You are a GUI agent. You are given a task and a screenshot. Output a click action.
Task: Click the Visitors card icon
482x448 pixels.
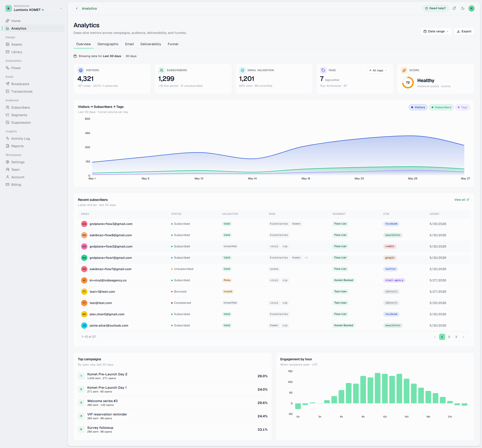(81, 70)
